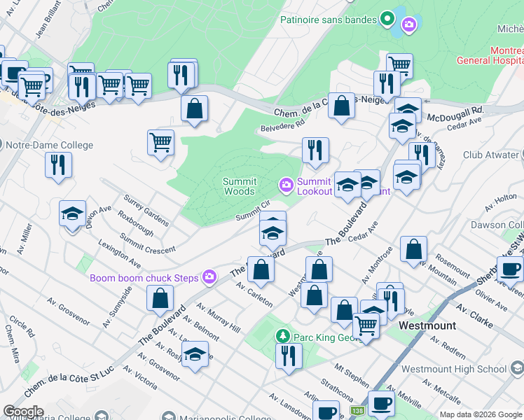
Task: Open the restaurant marker on Côte-des-Neiges west cluster
Action: [82, 87]
